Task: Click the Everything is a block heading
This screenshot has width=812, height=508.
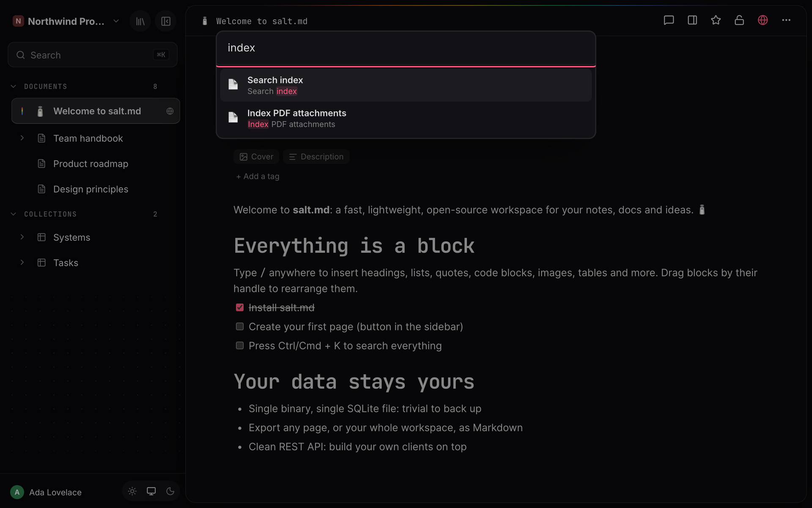Action: pos(354,246)
